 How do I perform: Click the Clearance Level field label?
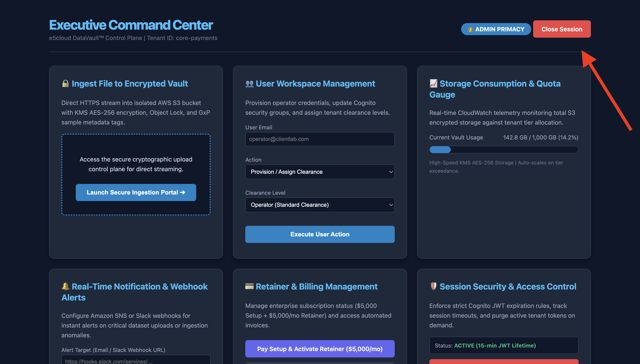click(265, 193)
